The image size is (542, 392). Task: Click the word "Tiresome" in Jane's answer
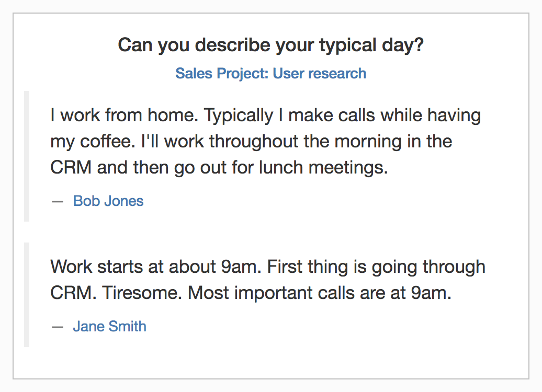click(x=141, y=293)
